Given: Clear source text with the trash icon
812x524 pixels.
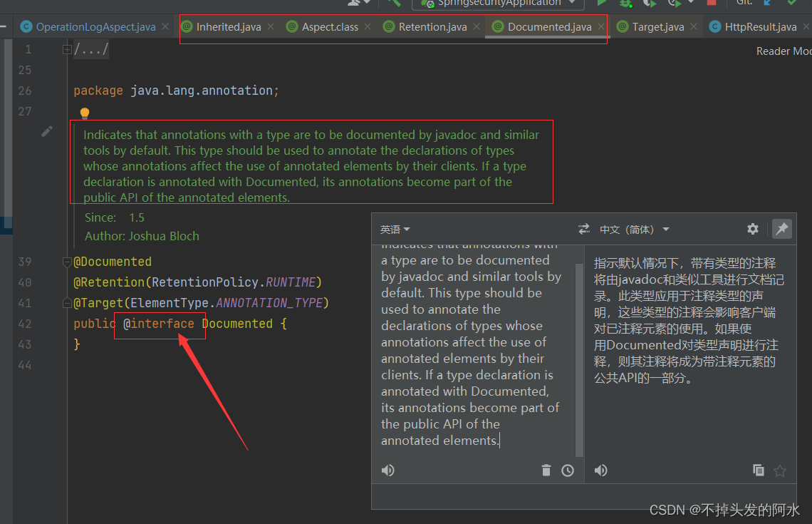Looking at the screenshot, I should [x=546, y=470].
